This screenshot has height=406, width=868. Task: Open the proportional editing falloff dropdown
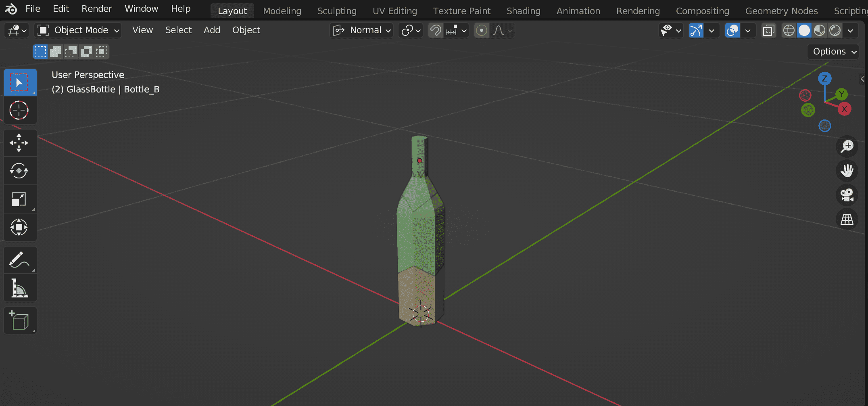tap(502, 30)
